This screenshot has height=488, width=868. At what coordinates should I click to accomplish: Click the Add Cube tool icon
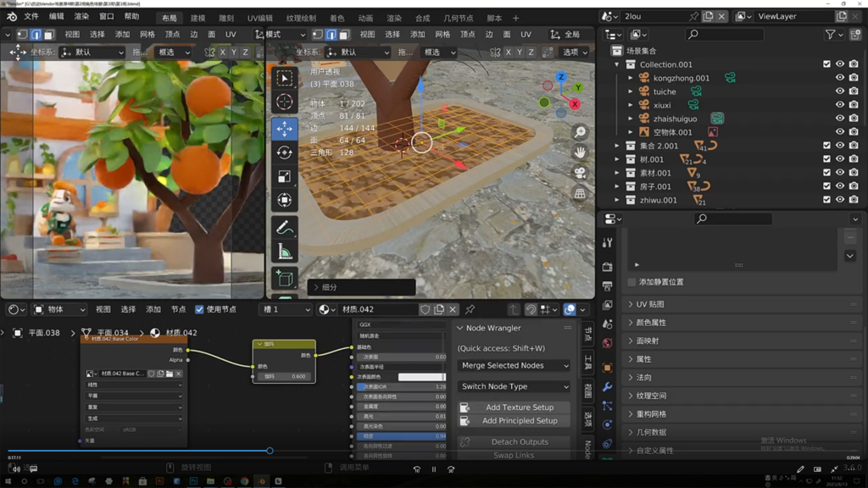284,279
